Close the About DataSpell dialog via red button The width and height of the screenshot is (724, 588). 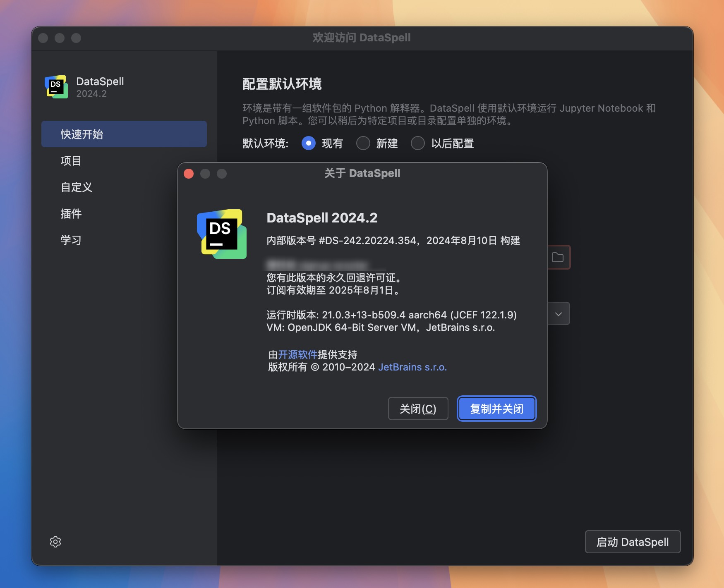pos(189,174)
